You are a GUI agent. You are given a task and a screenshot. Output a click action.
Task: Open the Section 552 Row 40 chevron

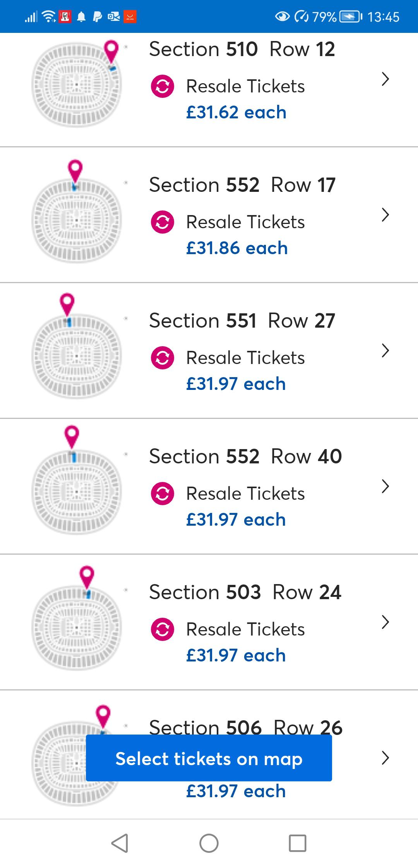pyautogui.click(x=385, y=486)
